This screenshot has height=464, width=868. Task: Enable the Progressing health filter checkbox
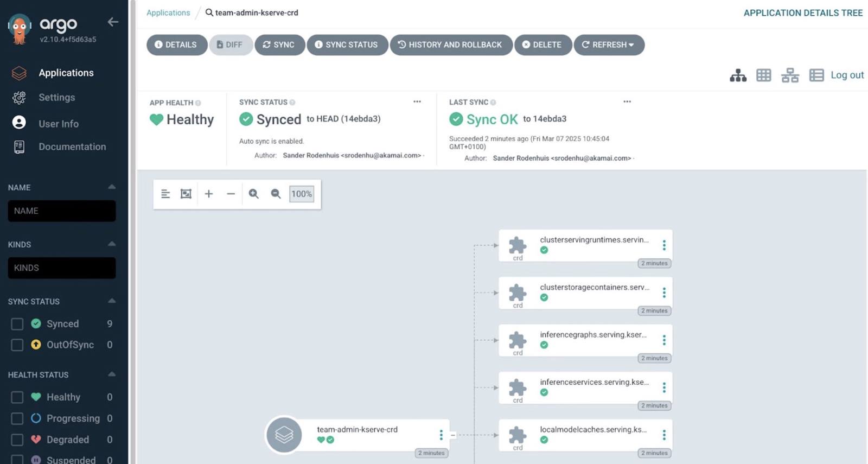[x=17, y=418]
